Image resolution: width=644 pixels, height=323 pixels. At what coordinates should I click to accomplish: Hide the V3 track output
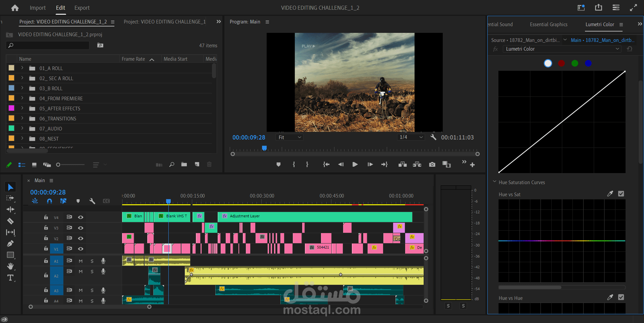(x=80, y=228)
